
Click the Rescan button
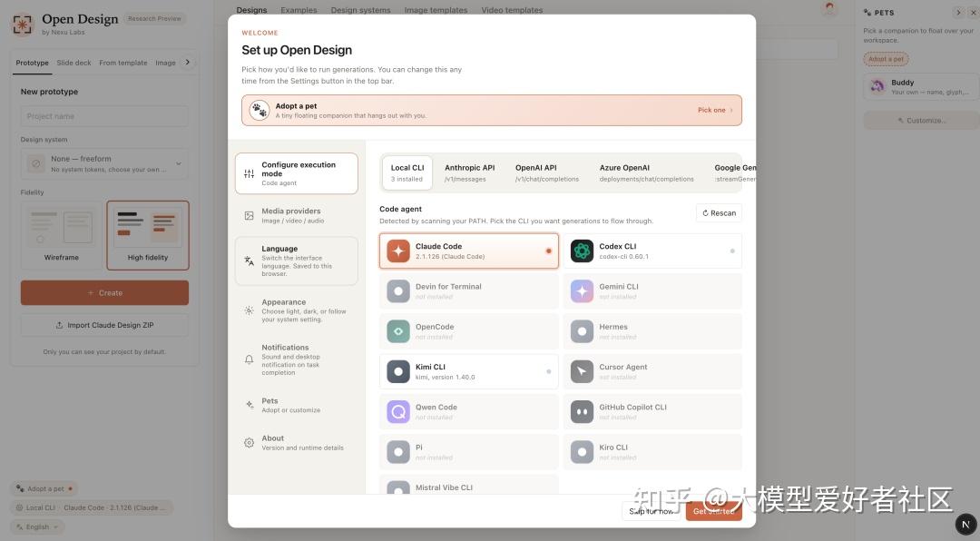[719, 213]
